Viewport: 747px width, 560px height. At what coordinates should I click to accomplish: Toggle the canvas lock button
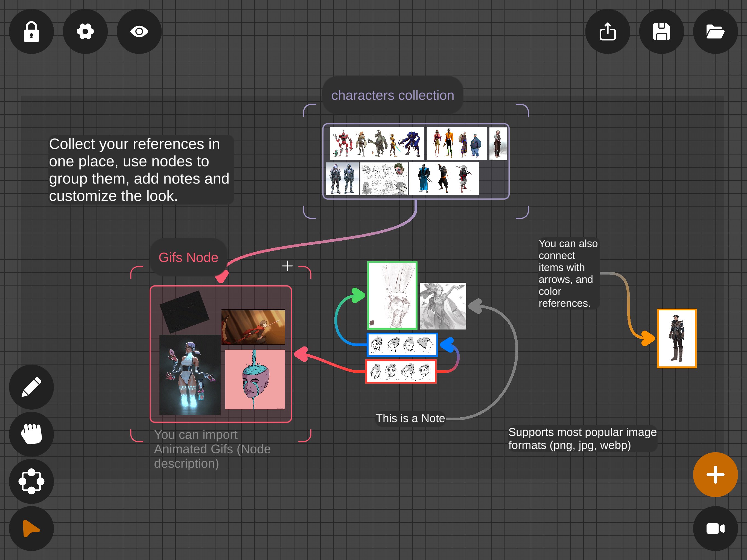[x=31, y=31]
